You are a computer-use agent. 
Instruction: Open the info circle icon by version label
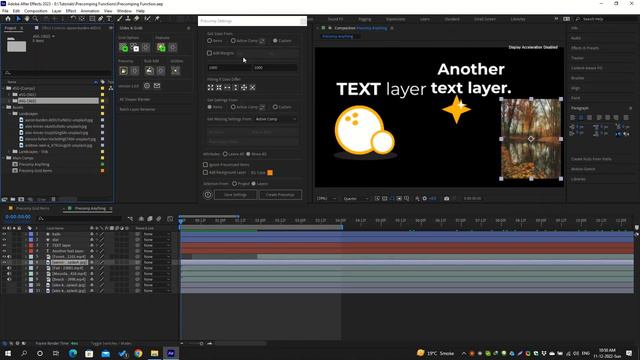coord(147,86)
